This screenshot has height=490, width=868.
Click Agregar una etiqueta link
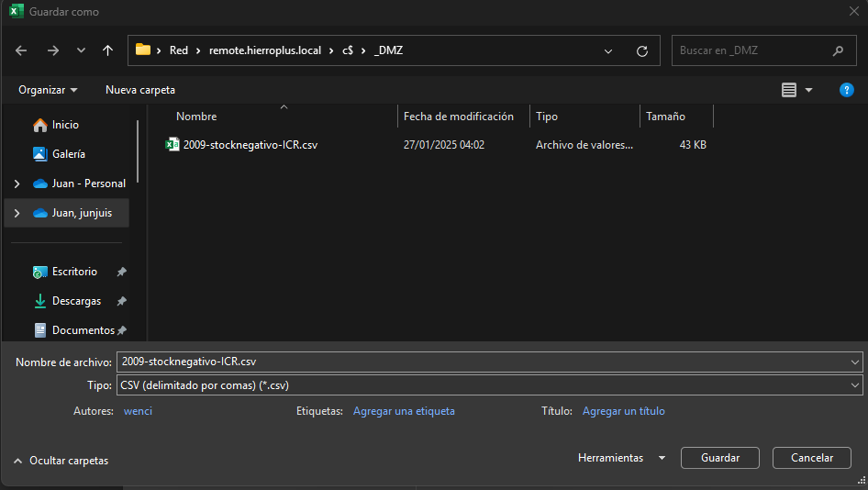(x=404, y=411)
